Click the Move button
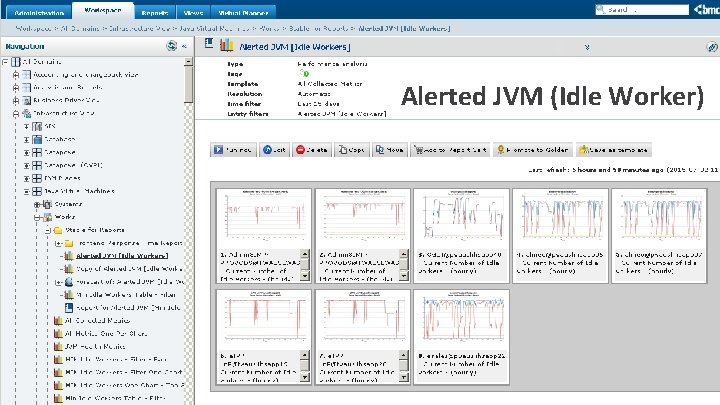 tap(389, 150)
